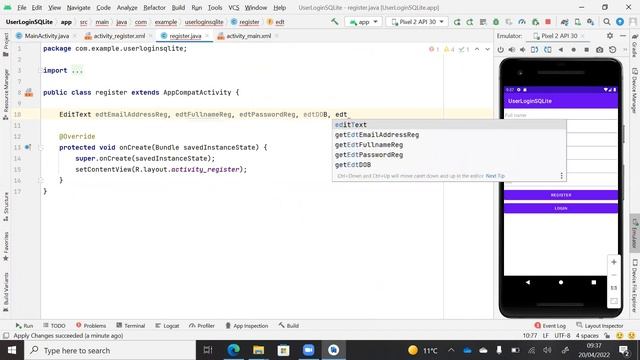The height and width of the screenshot is (360, 640).
Task: Open the File menu
Action: (22, 8)
